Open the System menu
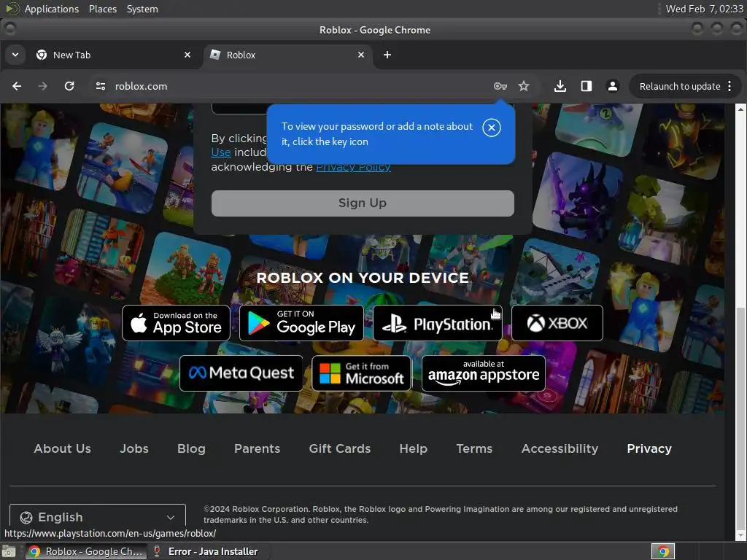 (142, 9)
